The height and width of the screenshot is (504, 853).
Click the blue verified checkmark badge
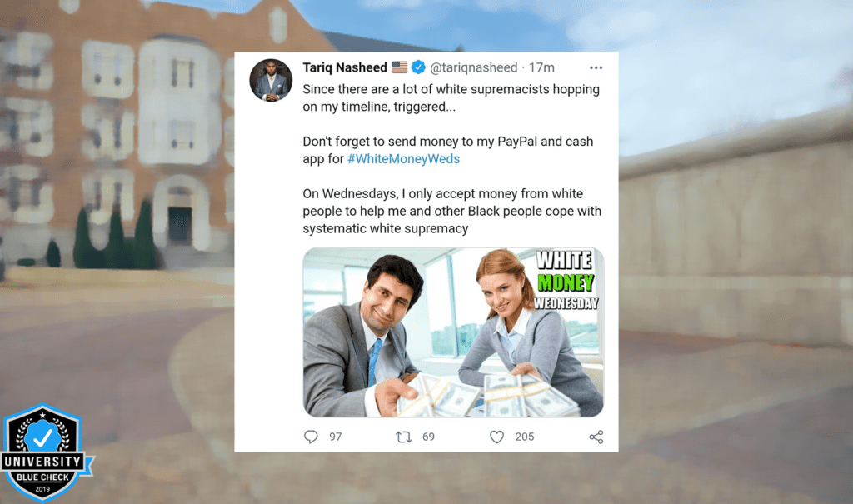tap(418, 67)
